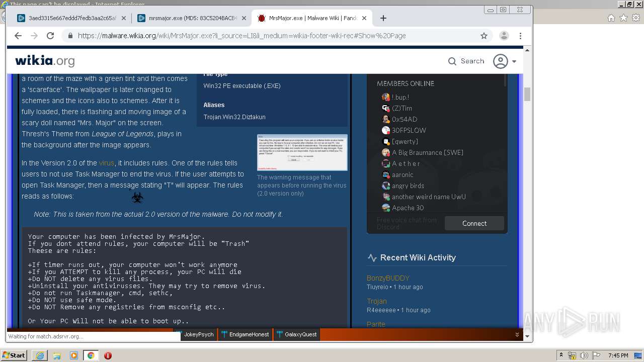This screenshot has width=644, height=362.
Task: Open Chrome profile avatar icon
Action: 504,36
